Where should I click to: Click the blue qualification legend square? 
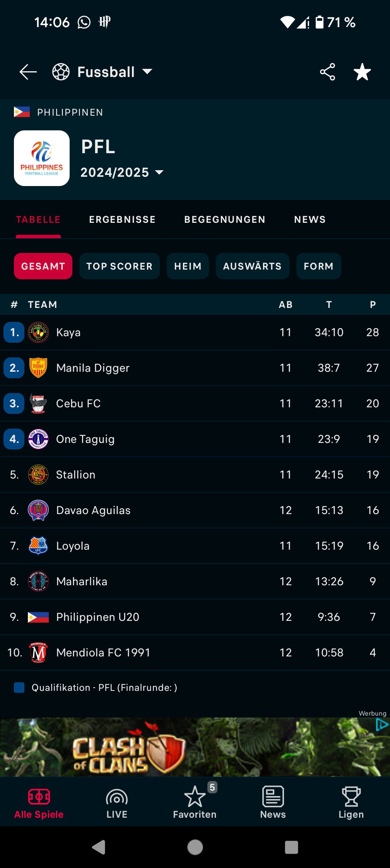[x=19, y=687]
